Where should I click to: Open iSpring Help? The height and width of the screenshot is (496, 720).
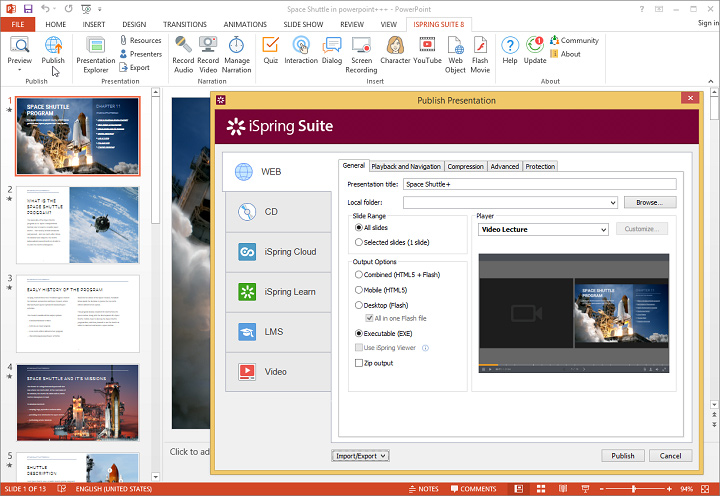[x=510, y=51]
